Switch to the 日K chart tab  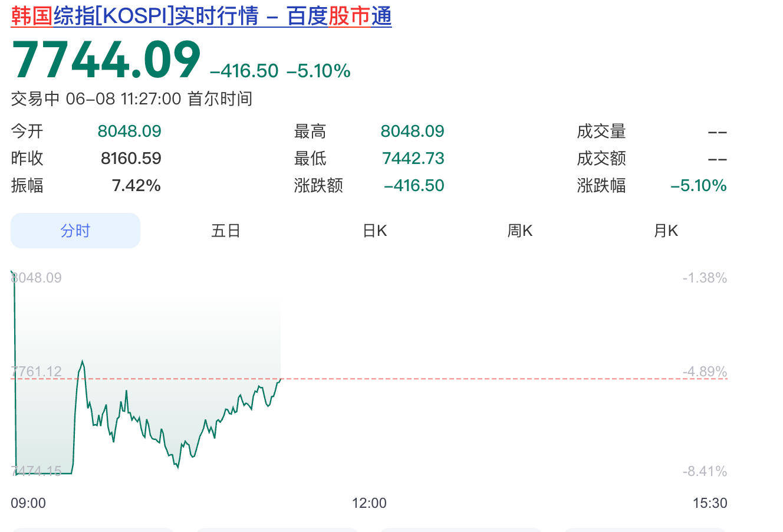coord(375,231)
